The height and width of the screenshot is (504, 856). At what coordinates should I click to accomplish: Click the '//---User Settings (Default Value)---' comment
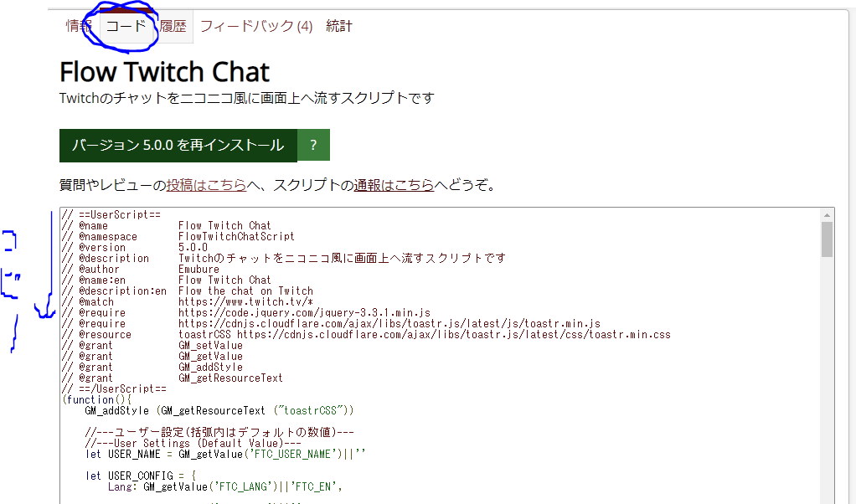[x=193, y=444]
